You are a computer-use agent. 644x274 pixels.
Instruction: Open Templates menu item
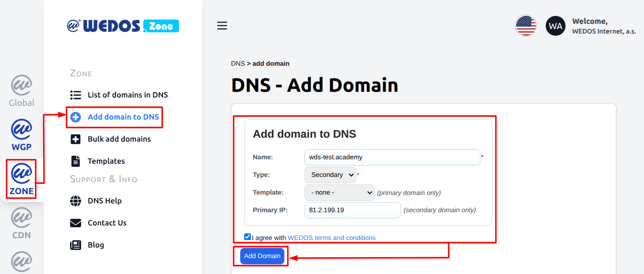(x=106, y=161)
